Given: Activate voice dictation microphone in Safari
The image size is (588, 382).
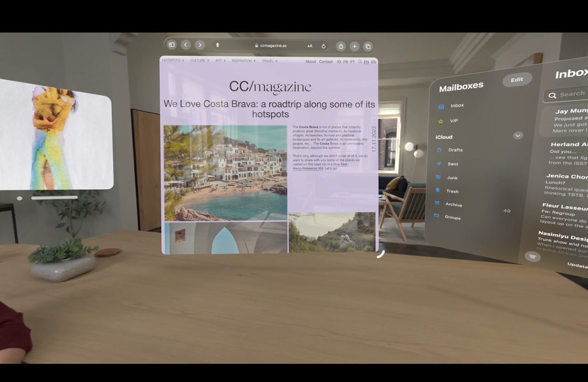Looking at the screenshot, I should point(217,45).
